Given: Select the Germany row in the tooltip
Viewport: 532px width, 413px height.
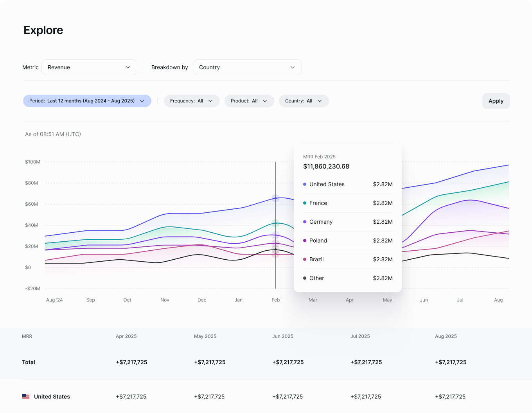Looking at the screenshot, I should click(348, 222).
